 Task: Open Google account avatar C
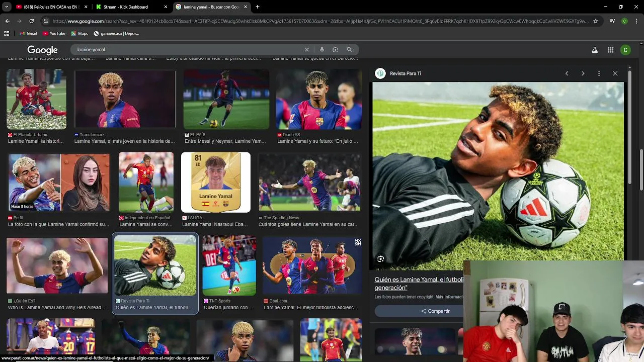click(625, 50)
